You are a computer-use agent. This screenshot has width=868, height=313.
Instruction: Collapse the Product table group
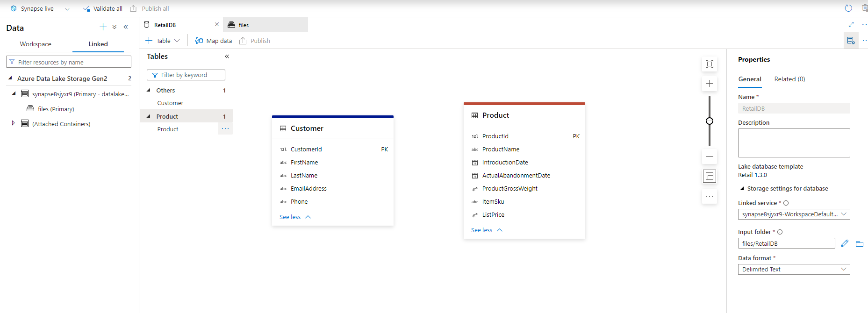[149, 116]
